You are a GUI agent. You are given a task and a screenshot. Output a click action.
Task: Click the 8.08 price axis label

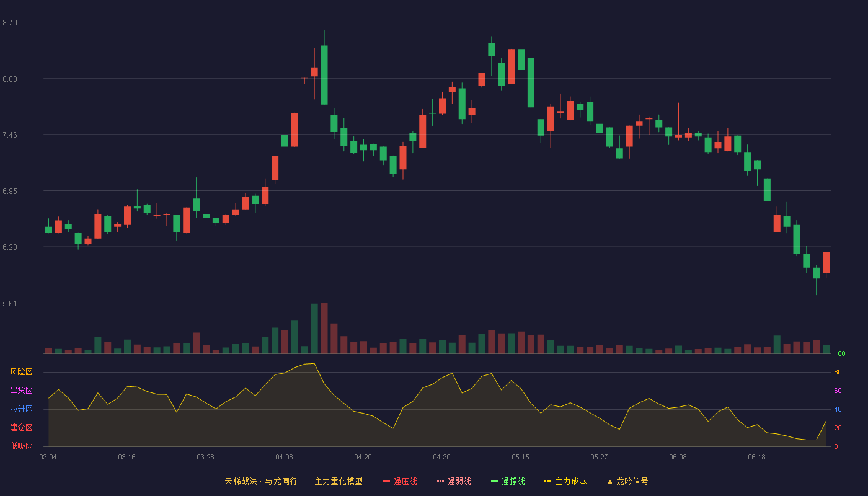10,79
